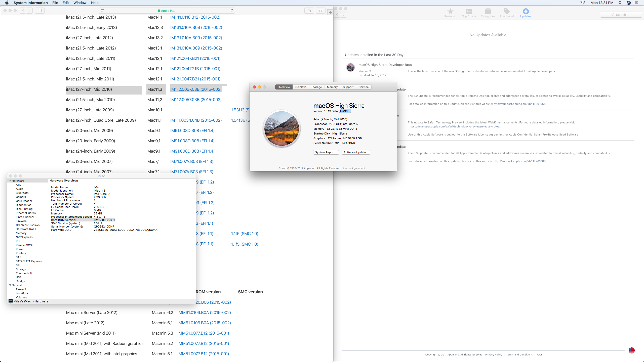The image size is (644, 362).
Task: Open the License Agreement link
Action: tap(353, 168)
